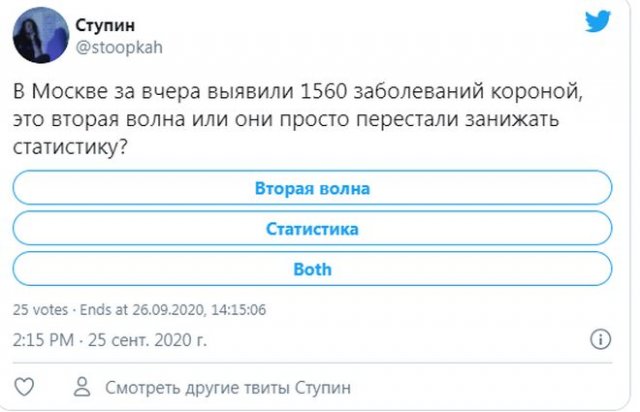Vote for Вторая волна in the poll
640x412 pixels.
[312, 187]
